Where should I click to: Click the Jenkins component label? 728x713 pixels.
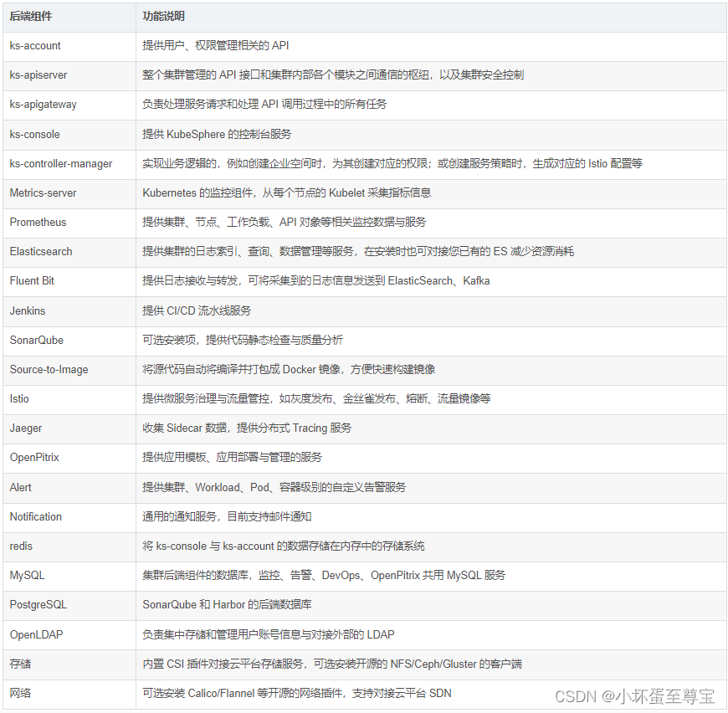coord(27,310)
